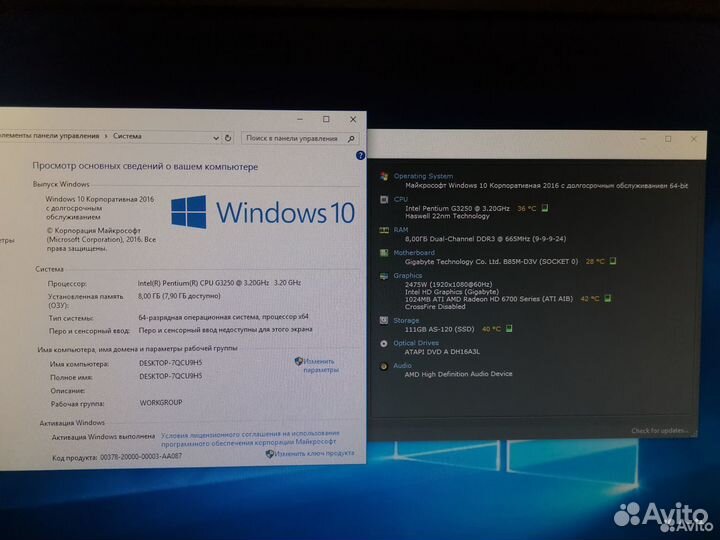Click the search magnifier icon
Screen dimensions: 720x540
(x=351, y=139)
